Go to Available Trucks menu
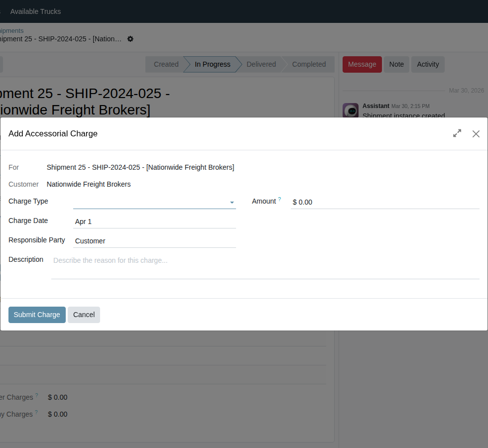The width and height of the screenshot is (488, 448). coord(35,11)
